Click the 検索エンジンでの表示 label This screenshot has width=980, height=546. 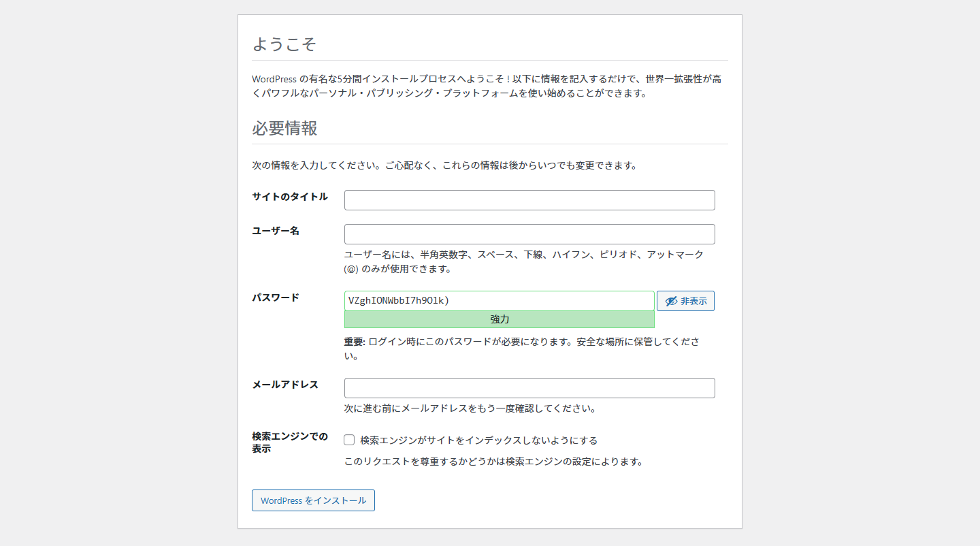[x=290, y=443]
